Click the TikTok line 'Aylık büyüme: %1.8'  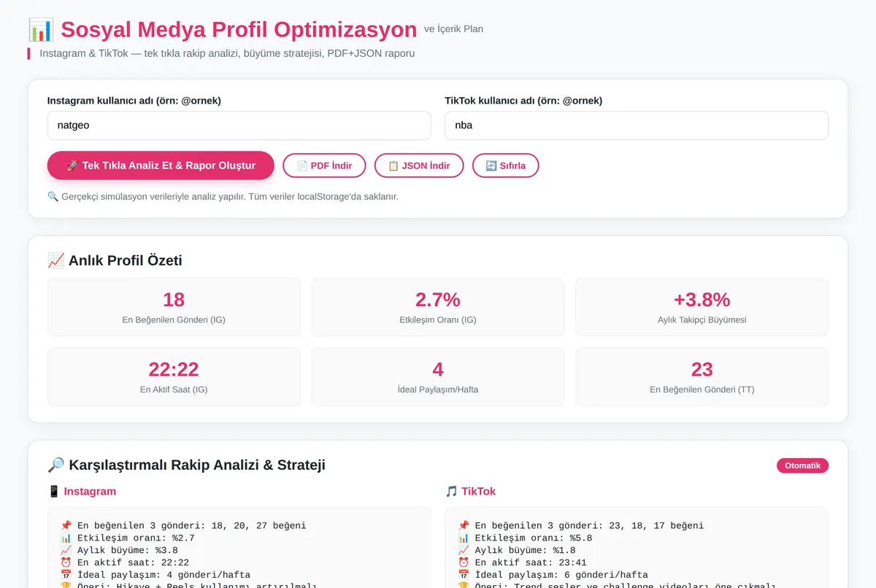pos(517,550)
